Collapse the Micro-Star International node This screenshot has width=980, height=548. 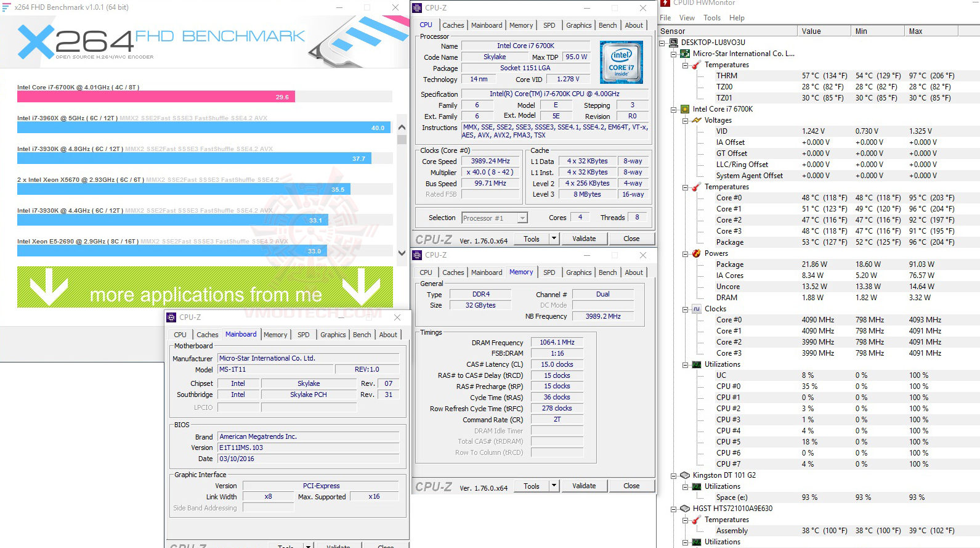[674, 54]
